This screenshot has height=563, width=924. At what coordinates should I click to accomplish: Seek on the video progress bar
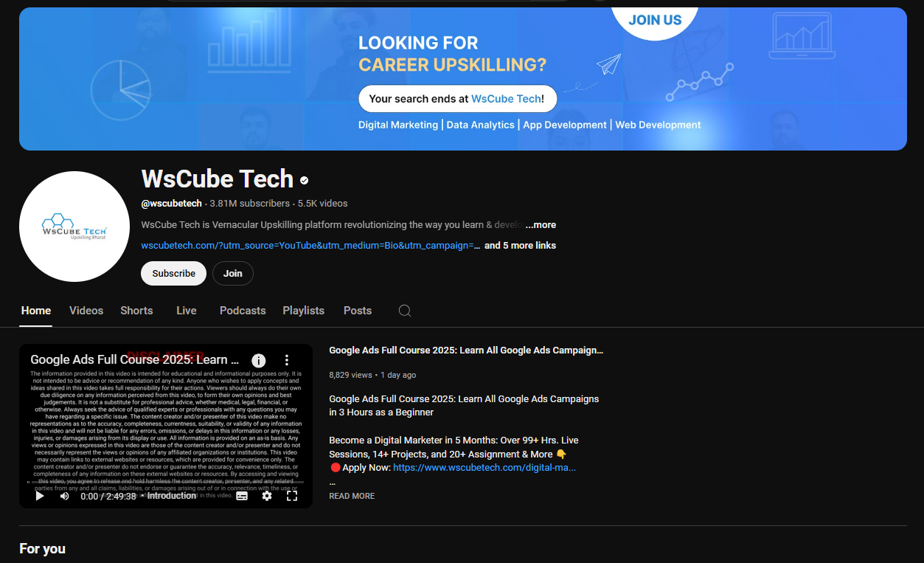tap(166, 482)
